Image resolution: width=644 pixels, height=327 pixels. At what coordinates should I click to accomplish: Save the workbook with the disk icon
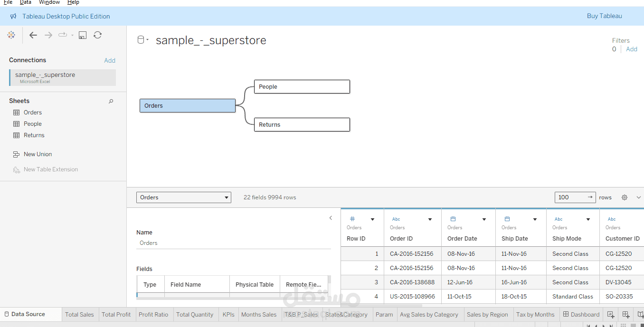(83, 35)
